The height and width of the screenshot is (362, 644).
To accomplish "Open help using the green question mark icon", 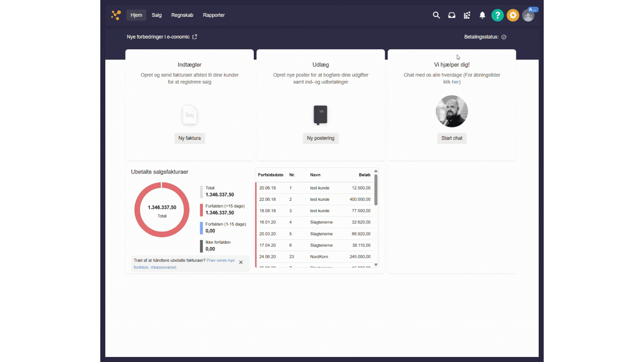I will point(498,15).
